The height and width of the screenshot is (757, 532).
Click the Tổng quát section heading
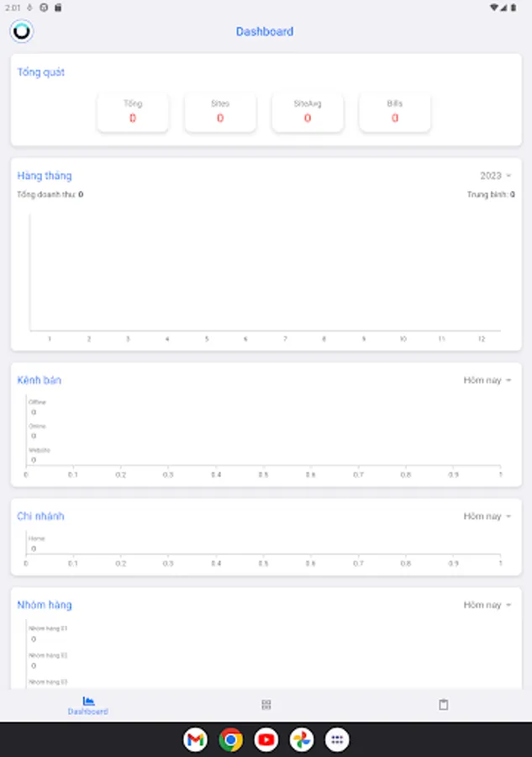click(41, 72)
